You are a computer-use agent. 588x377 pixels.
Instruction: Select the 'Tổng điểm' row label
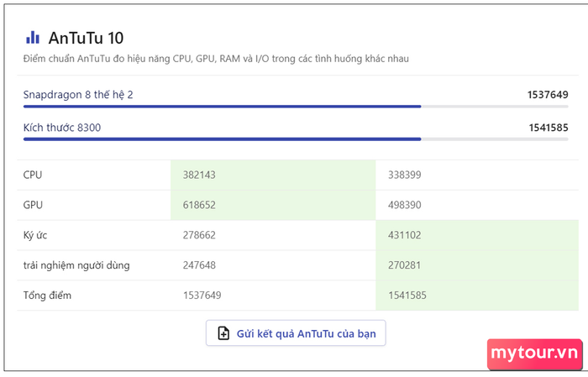[x=47, y=296]
